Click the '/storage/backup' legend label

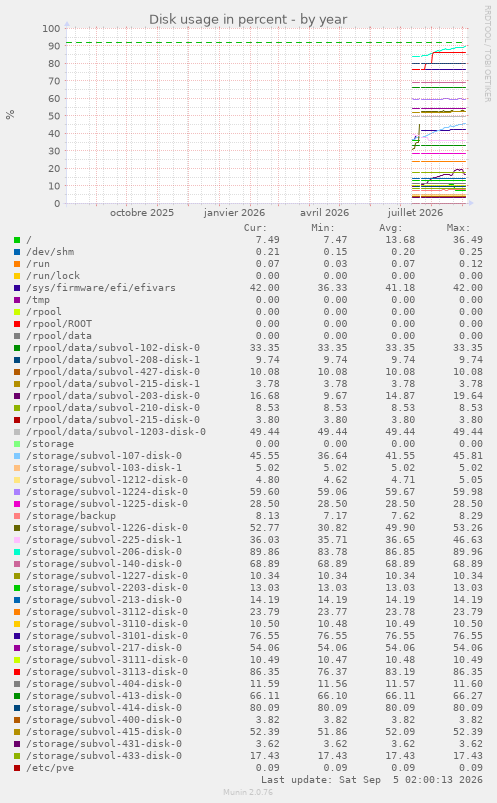tap(71, 516)
